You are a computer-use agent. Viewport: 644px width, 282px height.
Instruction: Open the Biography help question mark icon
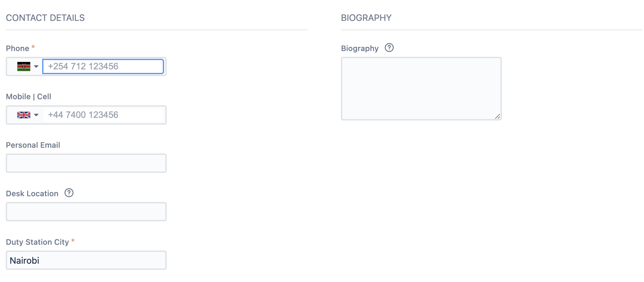coord(389,48)
